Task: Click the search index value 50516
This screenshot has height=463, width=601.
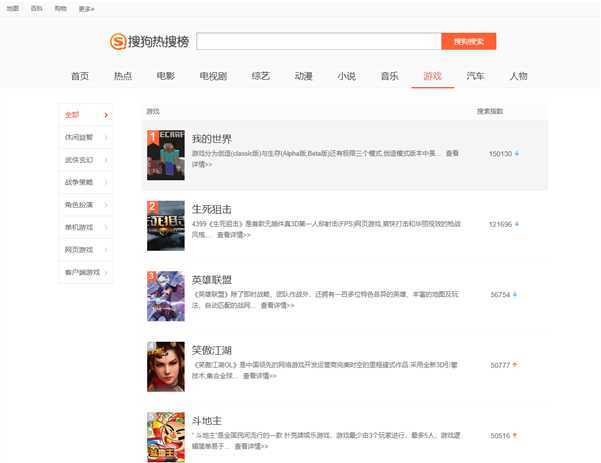Action: (500, 436)
